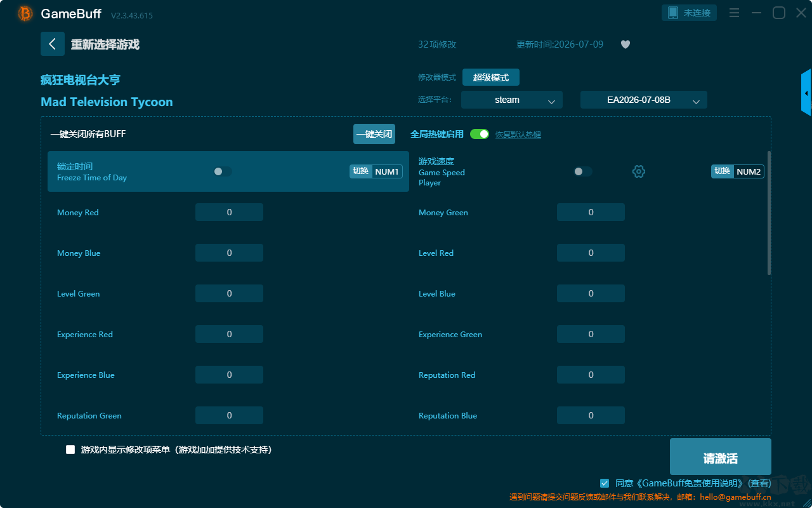Disable the global hotkey toggle
The image size is (812, 508).
pyautogui.click(x=480, y=134)
